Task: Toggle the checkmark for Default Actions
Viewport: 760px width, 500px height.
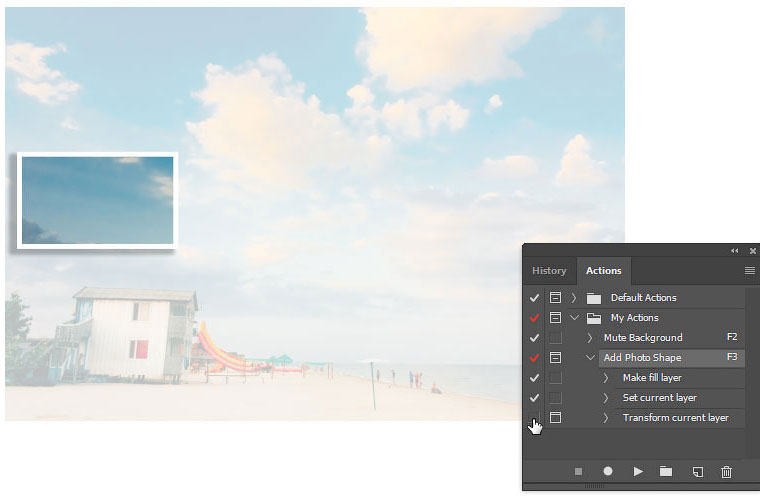Action: 534,298
